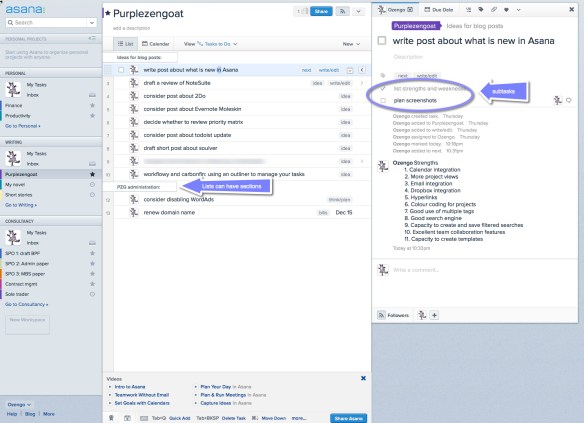Viewport: 584px width, 423px height.
Task: Switch to the List view tab
Action: coord(126,44)
